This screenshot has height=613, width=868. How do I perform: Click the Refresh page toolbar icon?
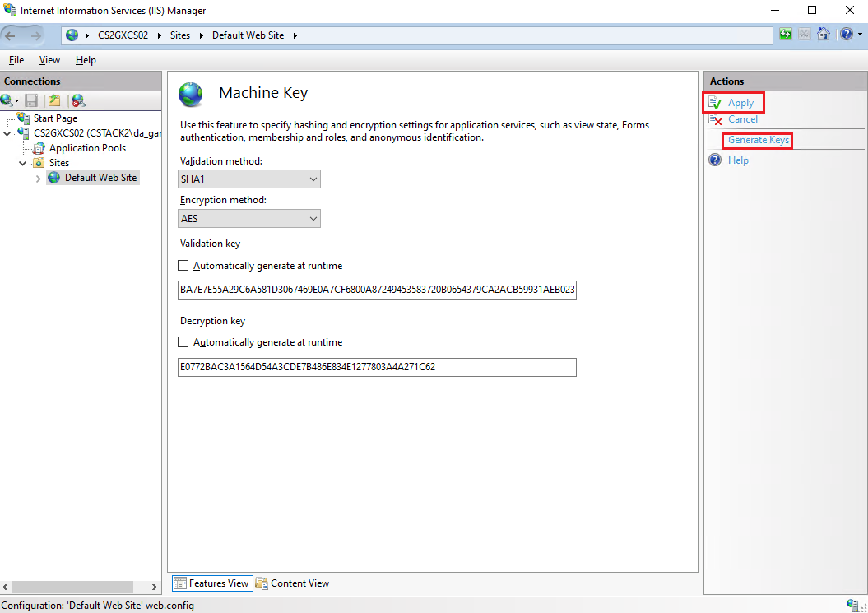point(786,35)
